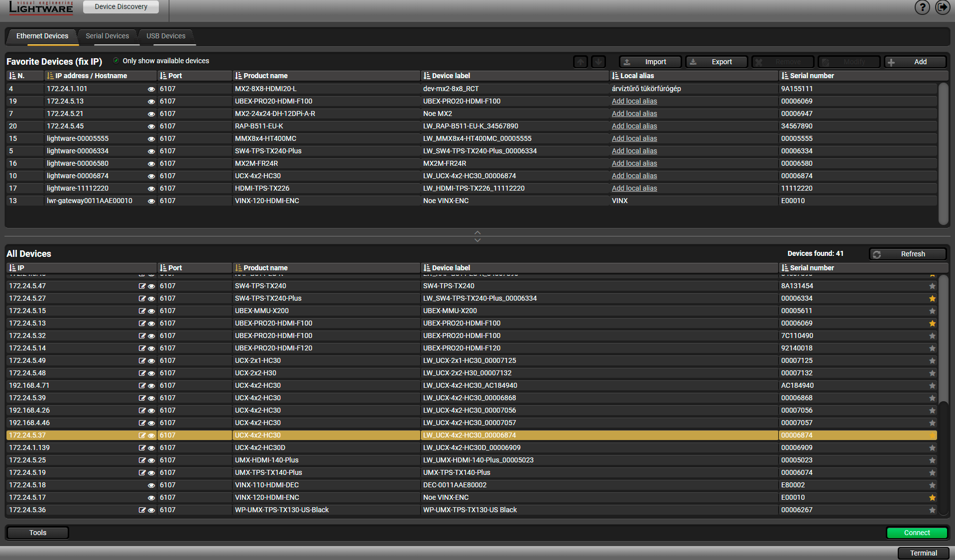Click eye icon for lwr-gateway0011AAE00010

point(151,201)
